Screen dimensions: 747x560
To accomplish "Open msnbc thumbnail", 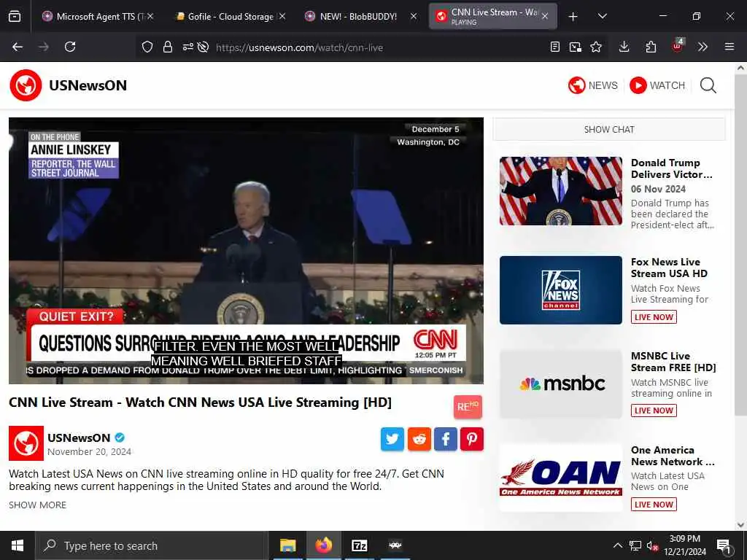I will pyautogui.click(x=561, y=384).
